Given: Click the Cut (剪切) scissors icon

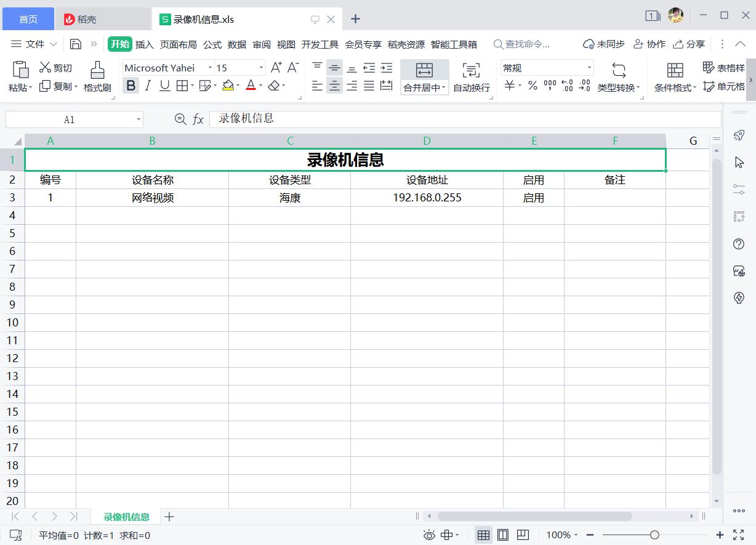Looking at the screenshot, I should [x=46, y=68].
